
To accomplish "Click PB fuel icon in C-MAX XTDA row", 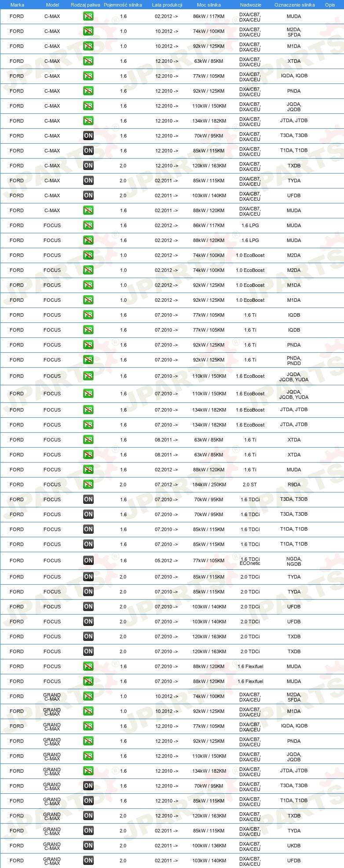I will (x=88, y=61).
